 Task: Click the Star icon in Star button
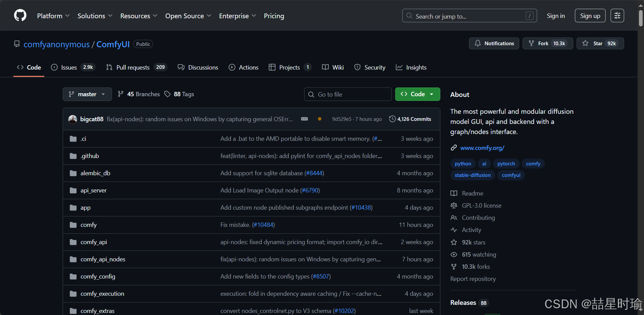point(585,43)
